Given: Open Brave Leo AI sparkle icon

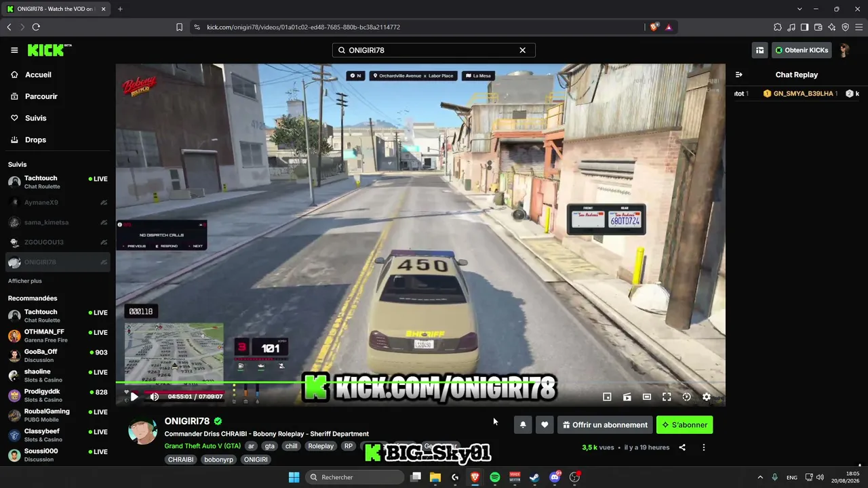Looking at the screenshot, I should click(x=831, y=27).
